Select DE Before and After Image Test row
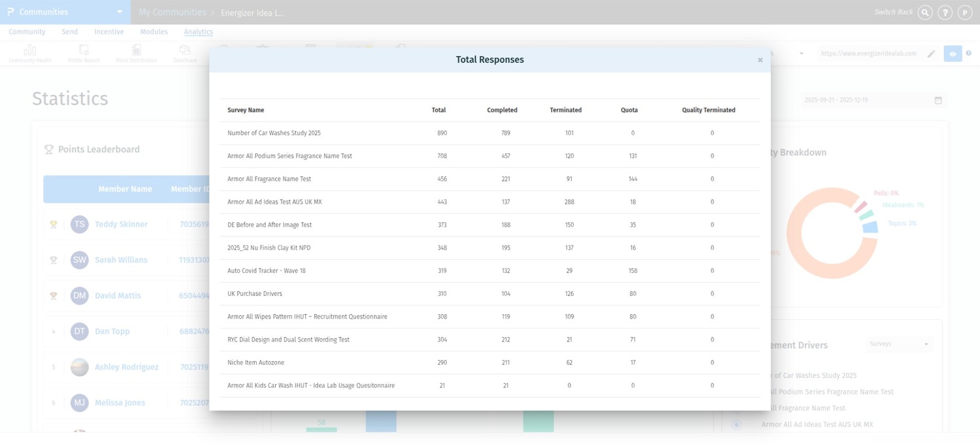980x444 pixels. point(490,225)
